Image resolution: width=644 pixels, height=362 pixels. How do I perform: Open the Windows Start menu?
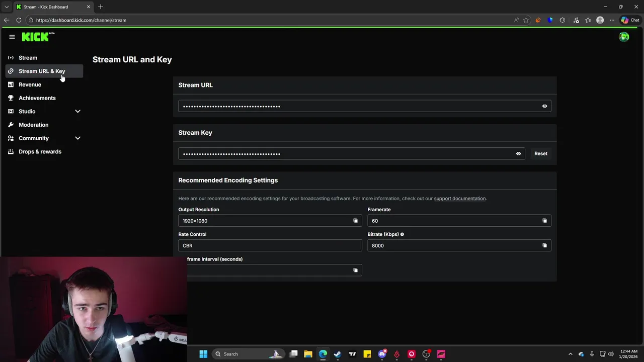[203, 354]
